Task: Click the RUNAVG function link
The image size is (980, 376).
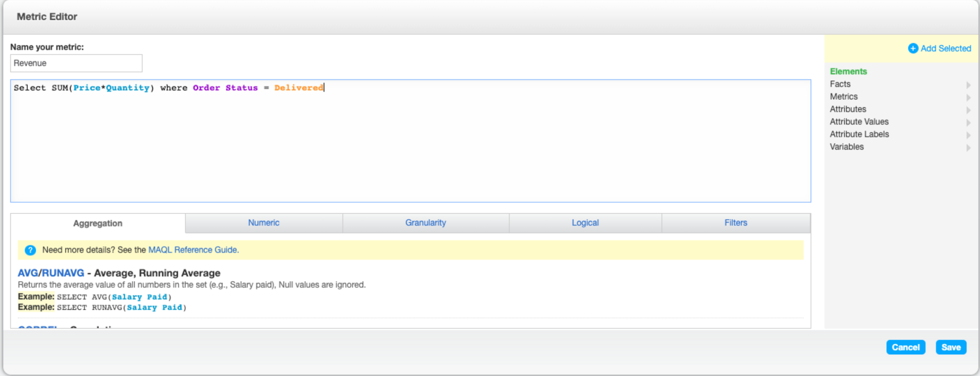Action: [62, 273]
